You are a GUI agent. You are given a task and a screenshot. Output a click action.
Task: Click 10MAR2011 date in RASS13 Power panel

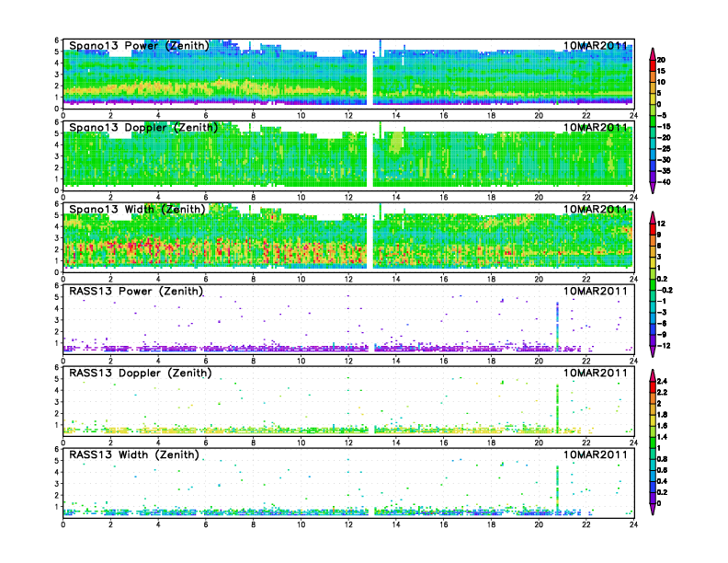click(596, 292)
